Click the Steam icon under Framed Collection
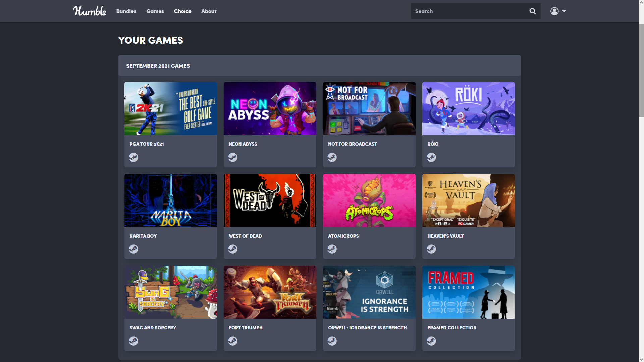 point(431,341)
